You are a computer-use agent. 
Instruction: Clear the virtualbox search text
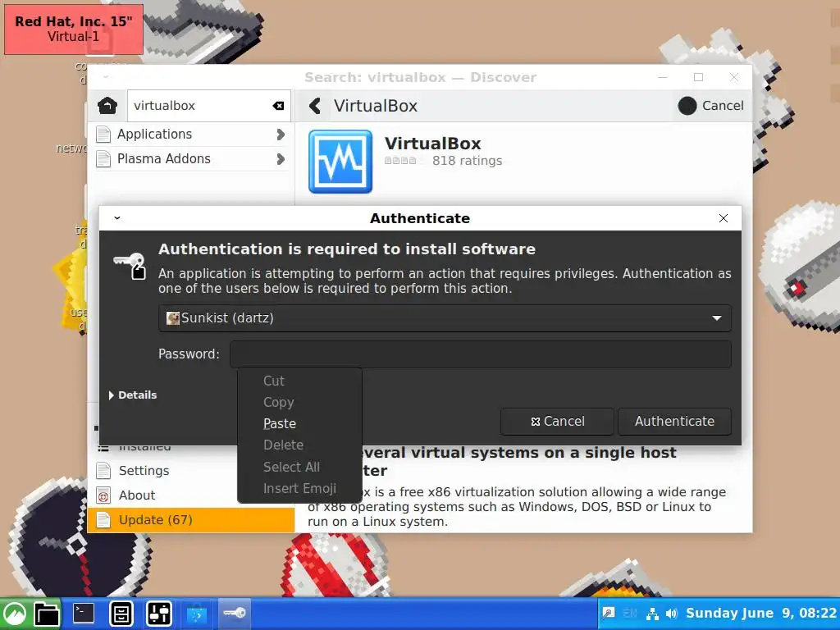click(x=278, y=106)
